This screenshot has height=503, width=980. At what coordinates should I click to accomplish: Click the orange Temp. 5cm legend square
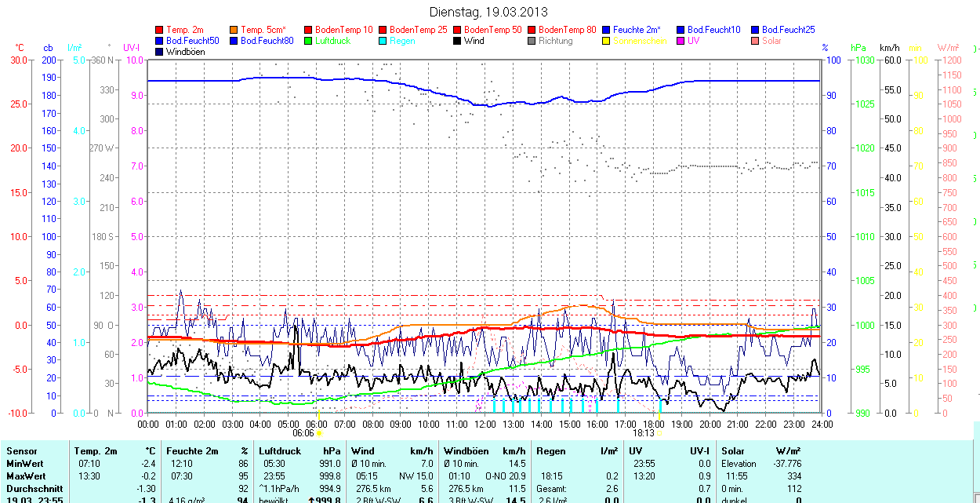pos(234,30)
